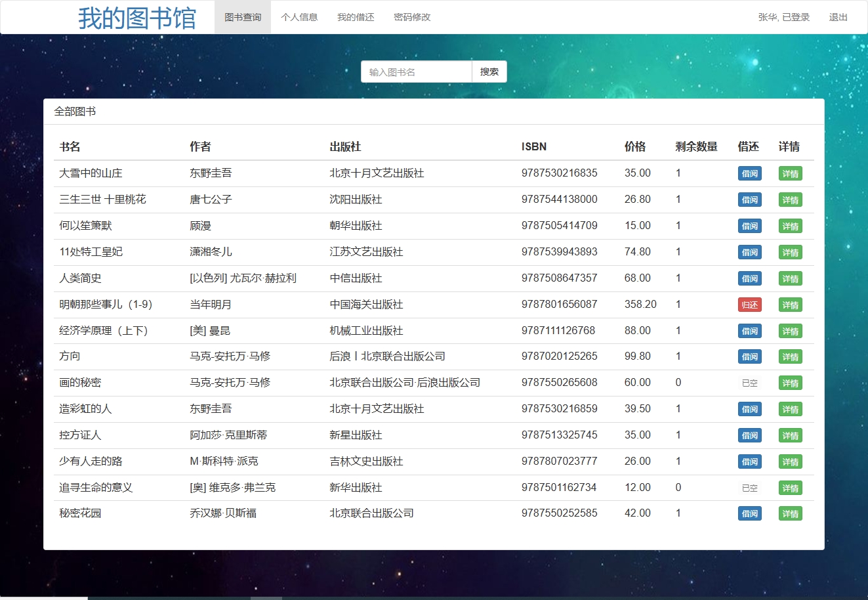Viewport: 868px width, 600px height.
Task: Log out via the 退出 link
Action: [x=838, y=17]
